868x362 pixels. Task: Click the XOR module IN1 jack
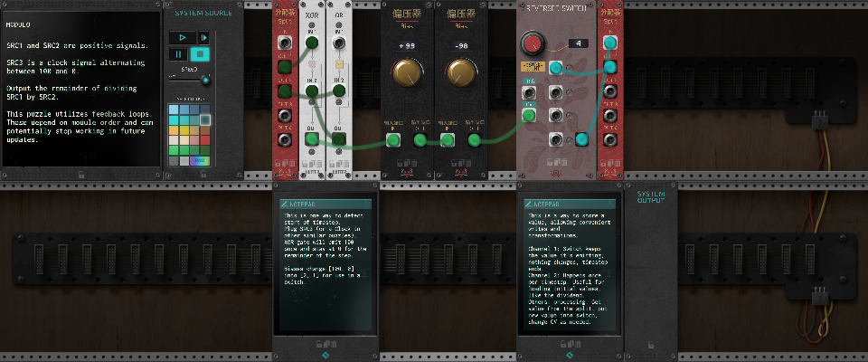(312, 43)
